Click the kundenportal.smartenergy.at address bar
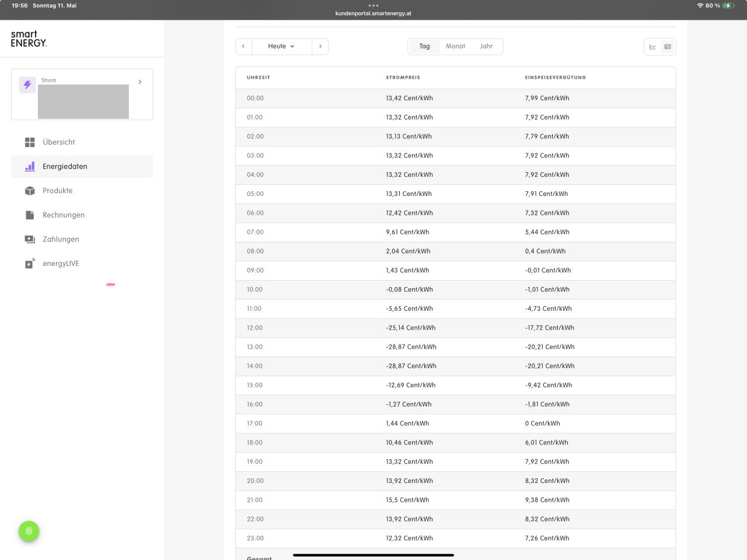The image size is (747, 560). 373,13
